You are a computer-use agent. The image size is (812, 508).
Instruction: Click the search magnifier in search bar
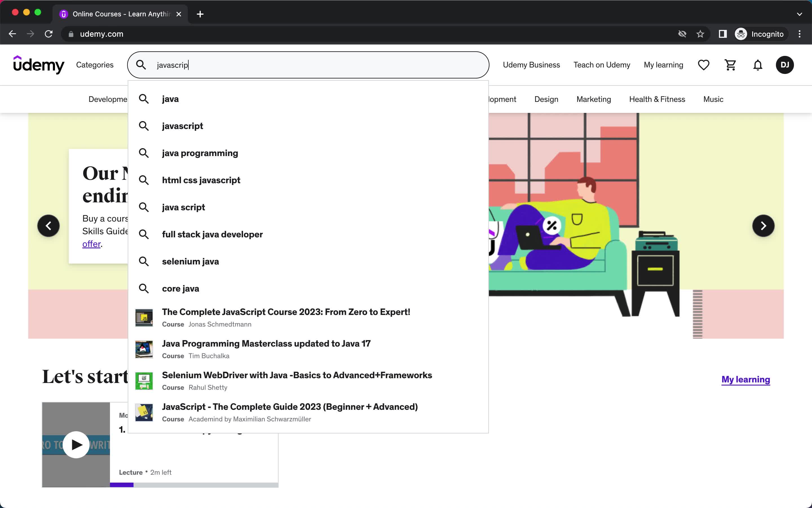[x=141, y=65]
